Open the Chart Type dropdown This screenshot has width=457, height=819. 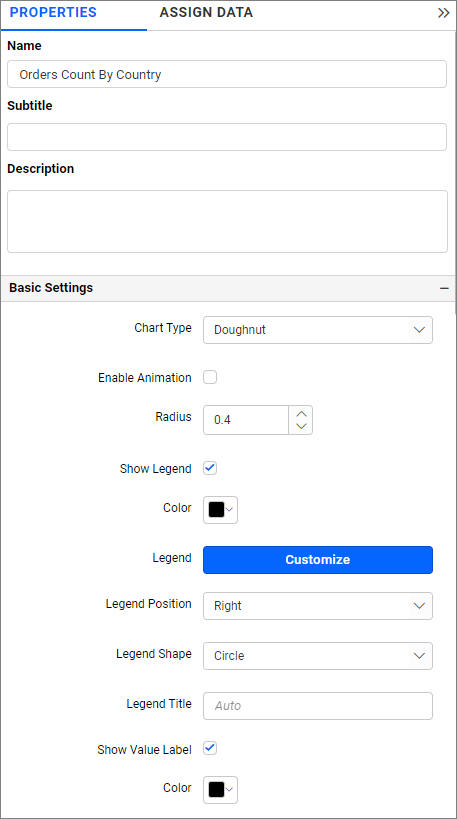tap(318, 330)
